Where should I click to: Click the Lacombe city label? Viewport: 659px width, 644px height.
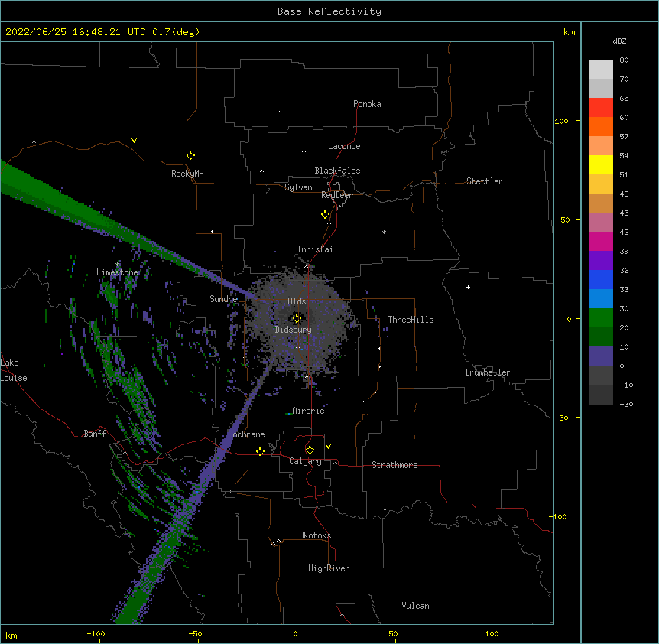[x=344, y=146]
